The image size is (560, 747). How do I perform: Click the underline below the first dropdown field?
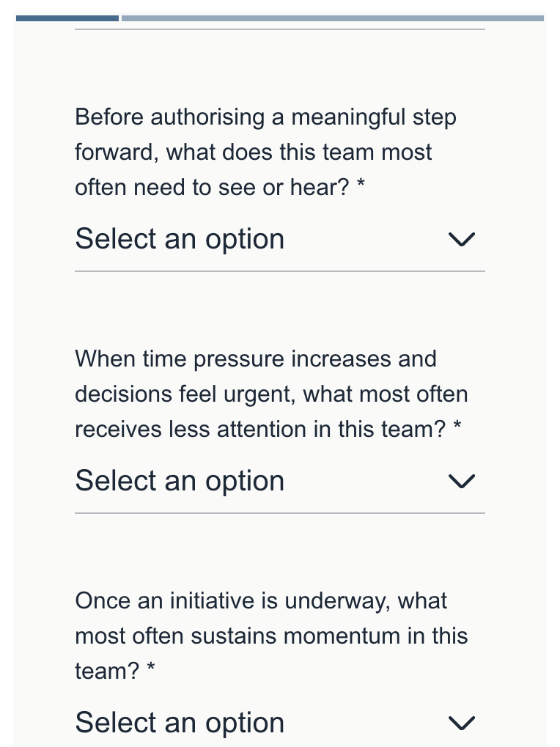click(x=279, y=271)
